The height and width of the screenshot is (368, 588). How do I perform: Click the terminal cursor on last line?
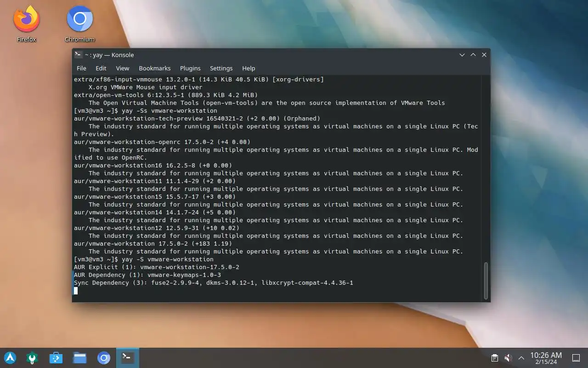(76, 291)
